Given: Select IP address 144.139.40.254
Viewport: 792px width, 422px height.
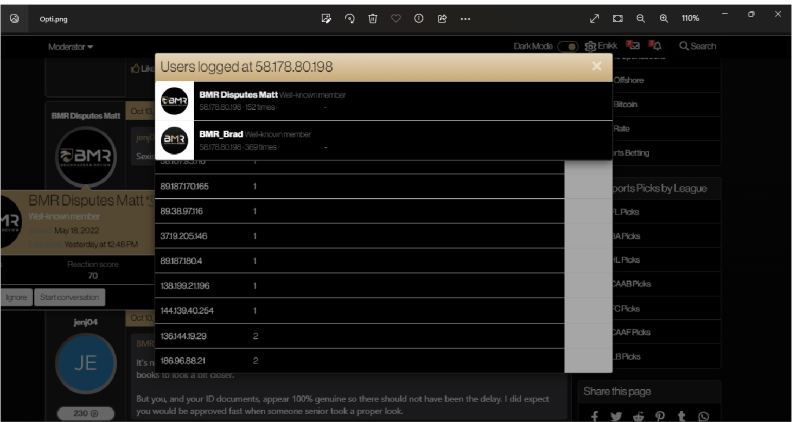Looking at the screenshot, I should [x=187, y=310].
